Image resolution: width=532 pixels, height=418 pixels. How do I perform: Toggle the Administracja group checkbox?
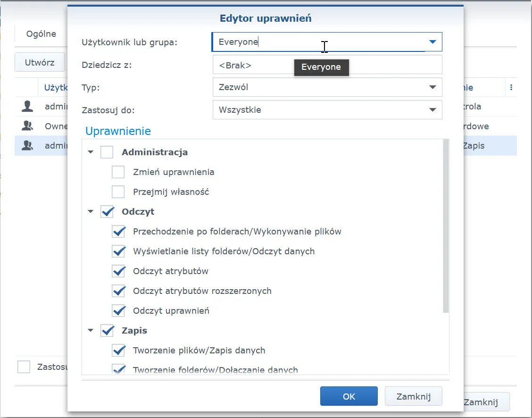[x=107, y=152]
